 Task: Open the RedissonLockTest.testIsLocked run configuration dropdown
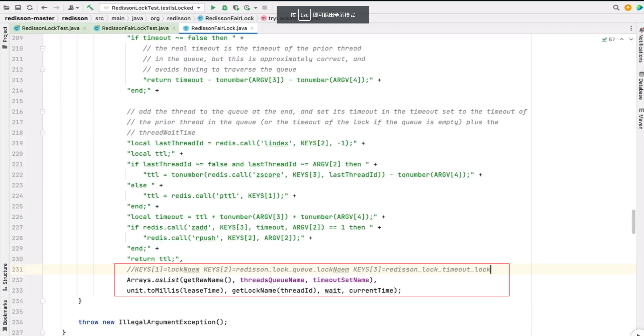152,8
